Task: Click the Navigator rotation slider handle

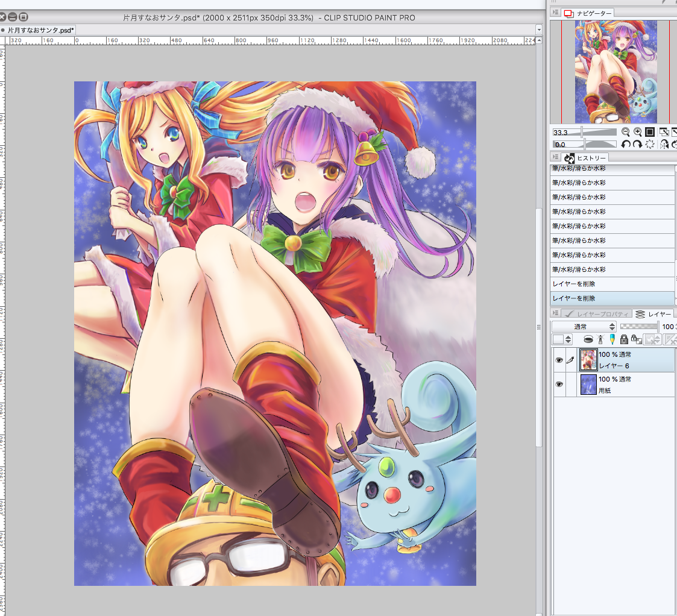Action: coord(585,144)
